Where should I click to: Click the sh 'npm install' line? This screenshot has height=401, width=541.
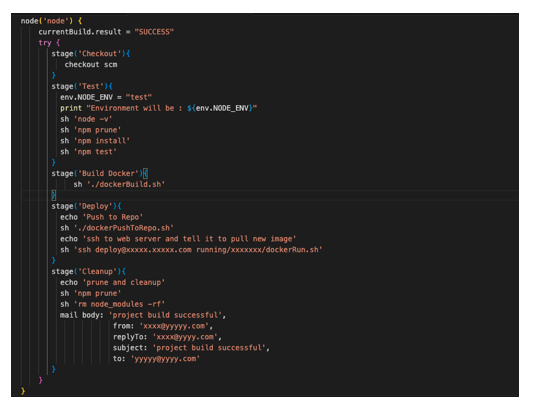[x=95, y=141]
